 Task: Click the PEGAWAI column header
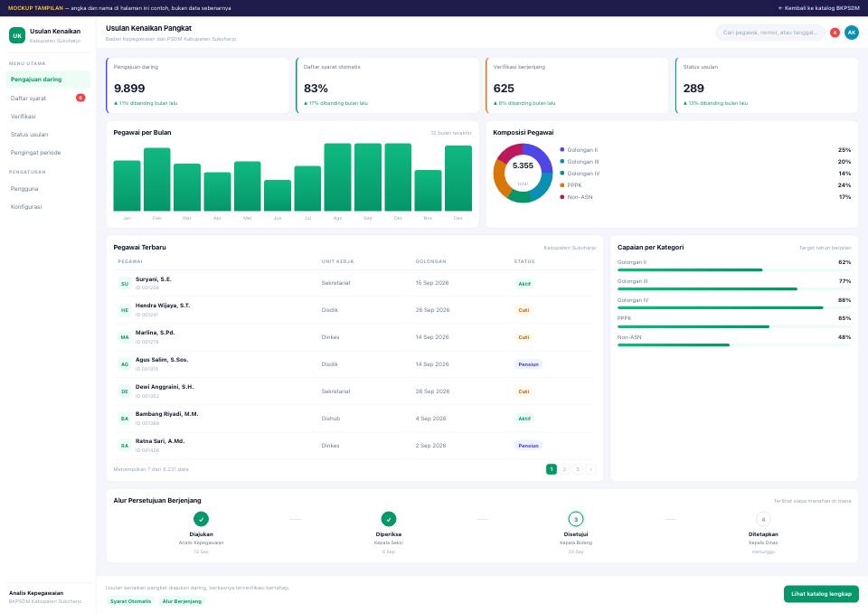[130, 261]
